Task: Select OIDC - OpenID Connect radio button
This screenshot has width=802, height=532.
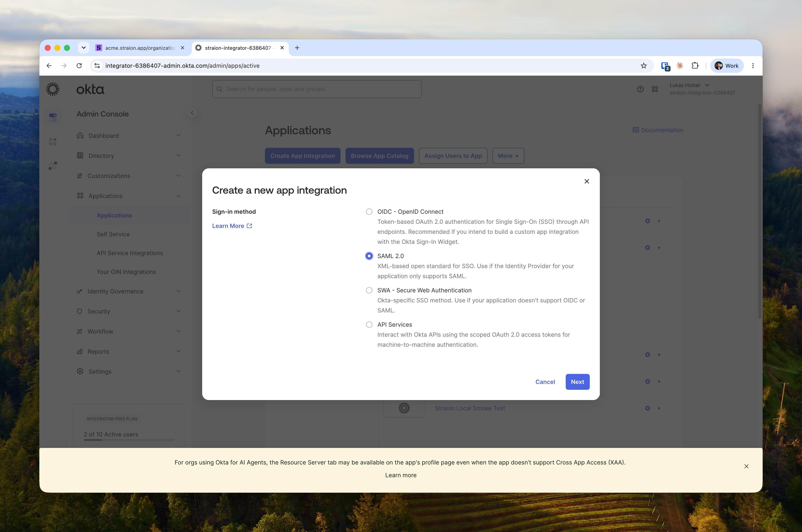Action: coord(369,212)
